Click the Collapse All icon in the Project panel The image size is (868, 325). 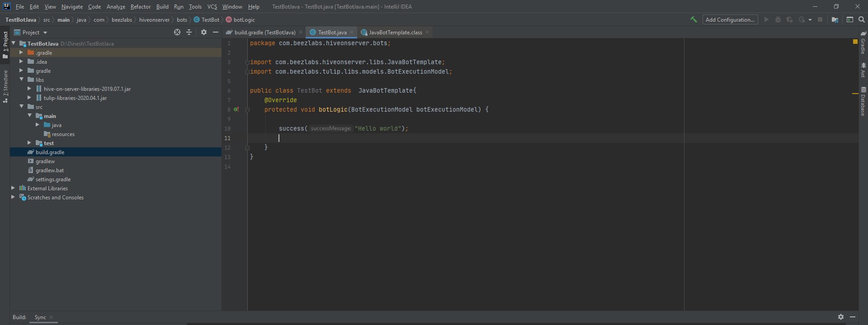click(189, 32)
